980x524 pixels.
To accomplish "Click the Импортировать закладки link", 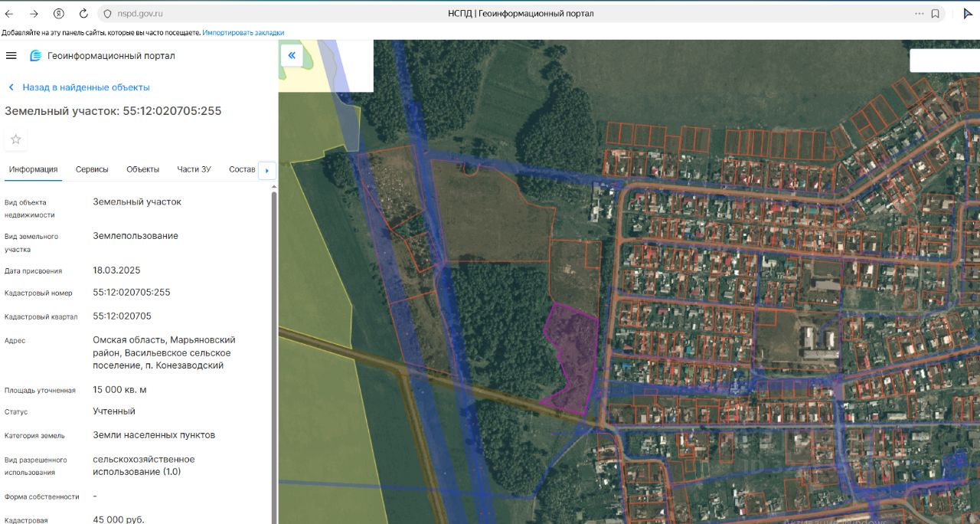I will 243,33.
